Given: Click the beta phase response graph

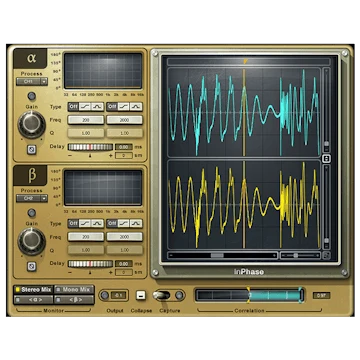Looking at the screenshot, I should [103, 188].
